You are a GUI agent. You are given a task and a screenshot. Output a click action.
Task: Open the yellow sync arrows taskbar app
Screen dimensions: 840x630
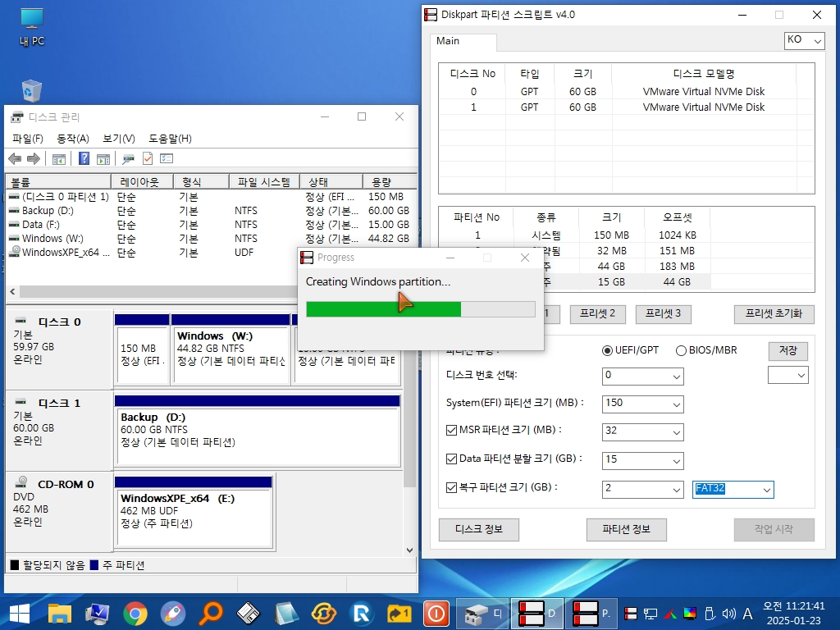pos(323,614)
